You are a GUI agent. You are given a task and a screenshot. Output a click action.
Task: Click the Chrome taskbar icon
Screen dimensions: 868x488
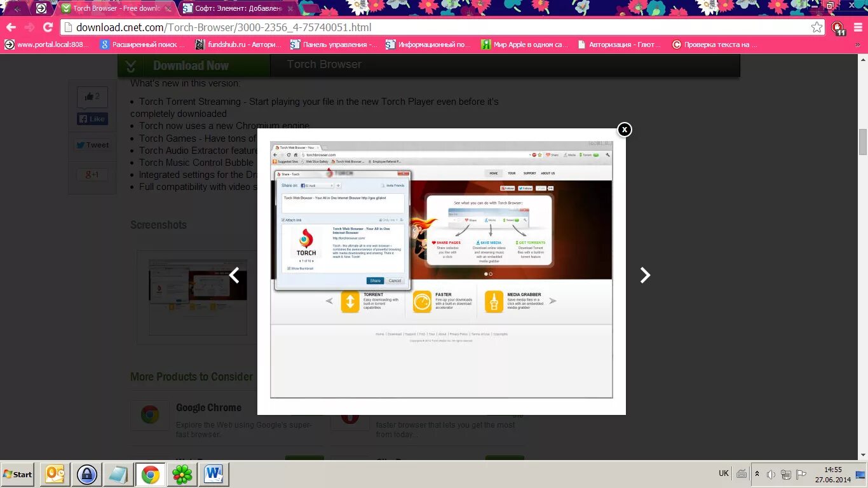point(151,475)
